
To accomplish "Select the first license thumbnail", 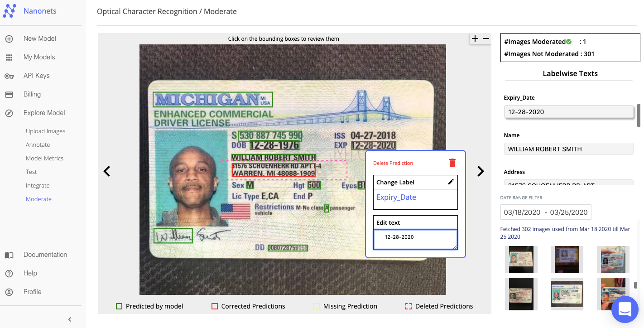I will (521, 260).
